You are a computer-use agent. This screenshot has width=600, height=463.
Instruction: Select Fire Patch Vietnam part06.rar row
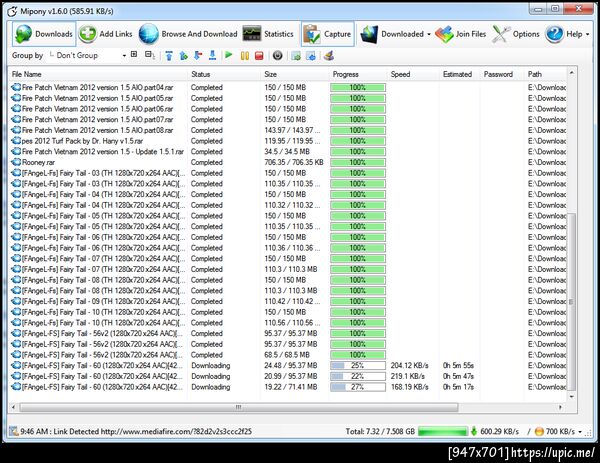click(288, 109)
